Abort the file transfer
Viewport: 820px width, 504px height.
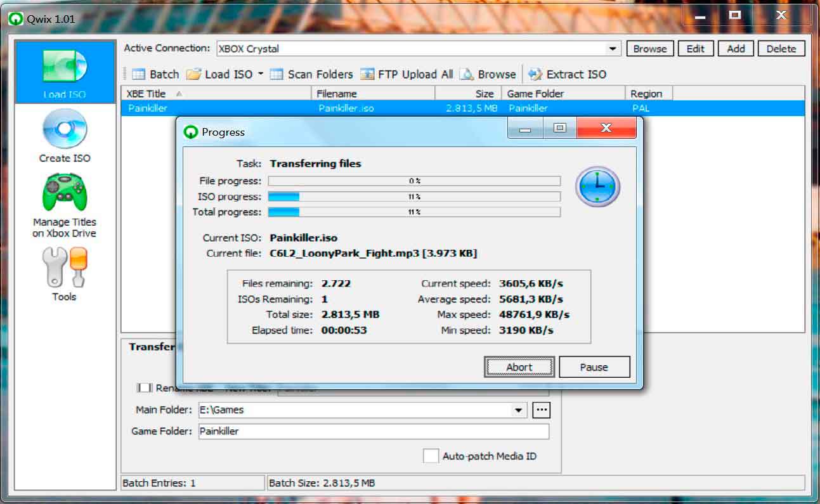(x=519, y=367)
